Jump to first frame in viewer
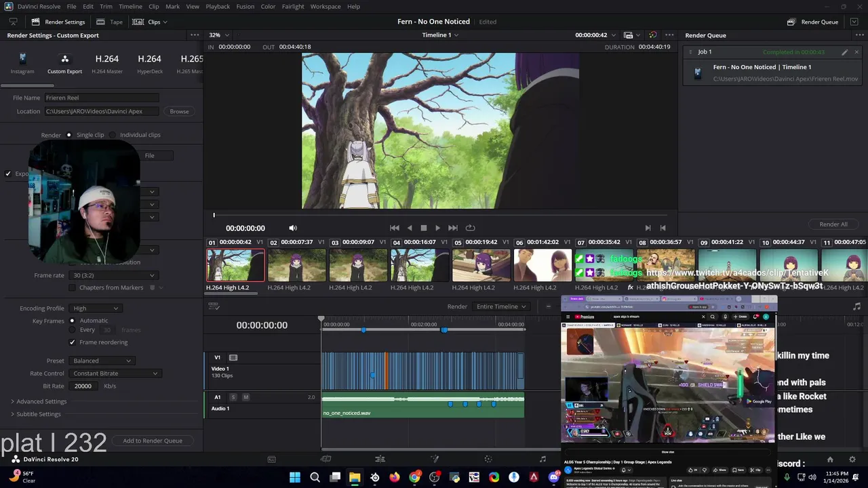Image resolution: width=868 pixels, height=488 pixels. pyautogui.click(x=395, y=228)
